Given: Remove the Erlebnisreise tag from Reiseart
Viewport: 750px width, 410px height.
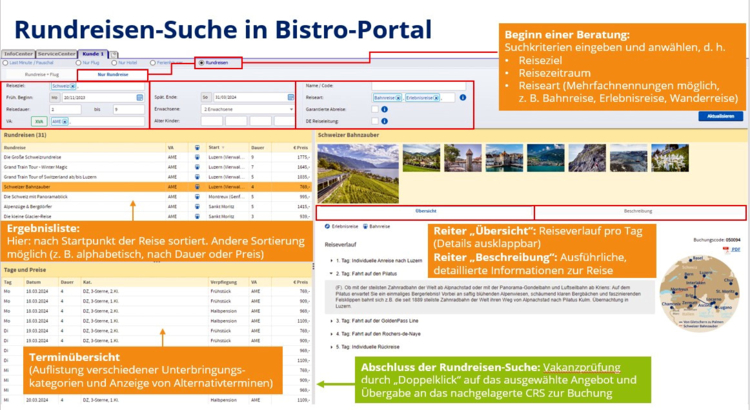Looking at the screenshot, I should click(x=436, y=98).
